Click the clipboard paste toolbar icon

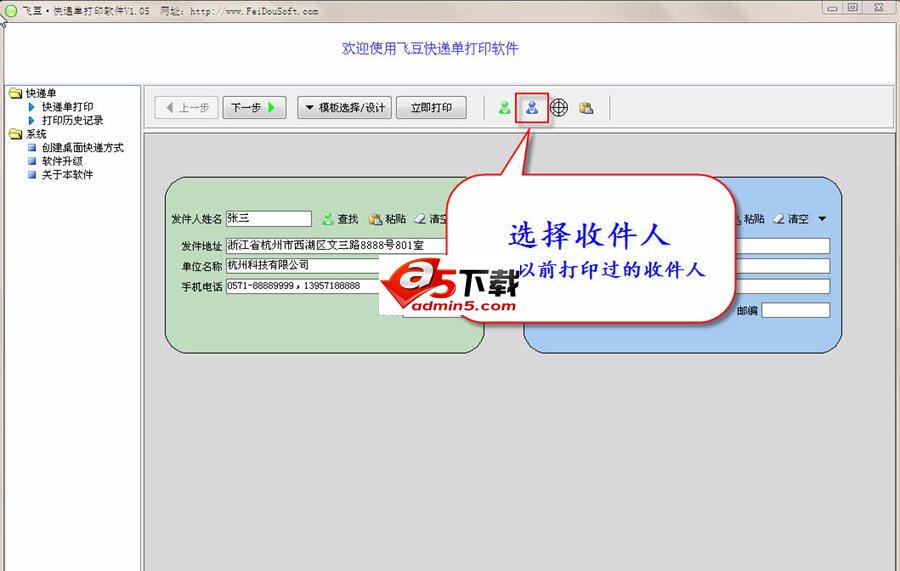click(586, 107)
